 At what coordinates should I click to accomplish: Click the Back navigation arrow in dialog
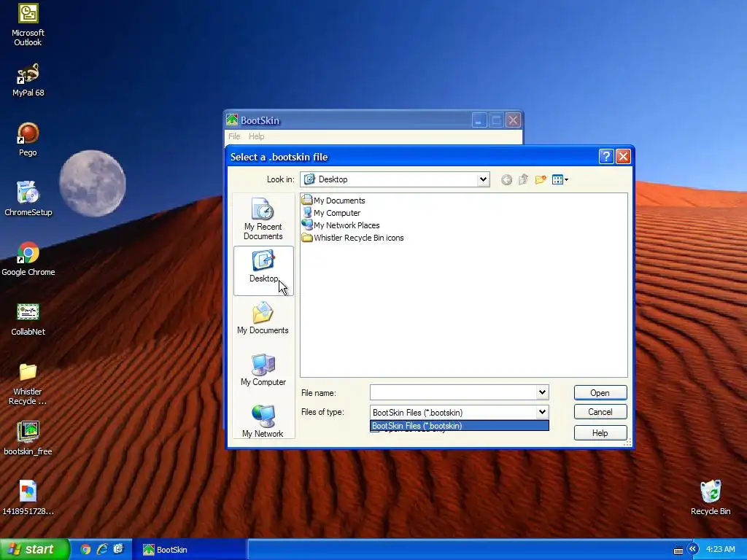[506, 179]
